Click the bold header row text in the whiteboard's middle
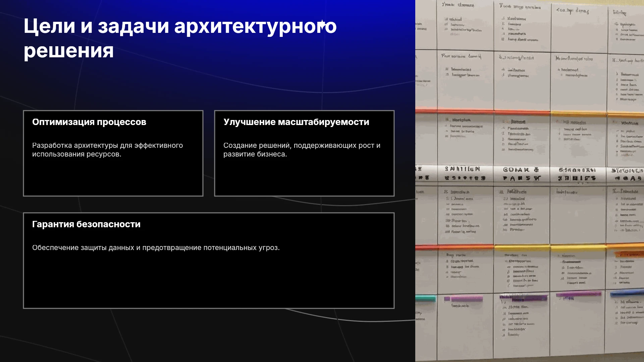644x362 pixels. pyautogui.click(x=530, y=174)
